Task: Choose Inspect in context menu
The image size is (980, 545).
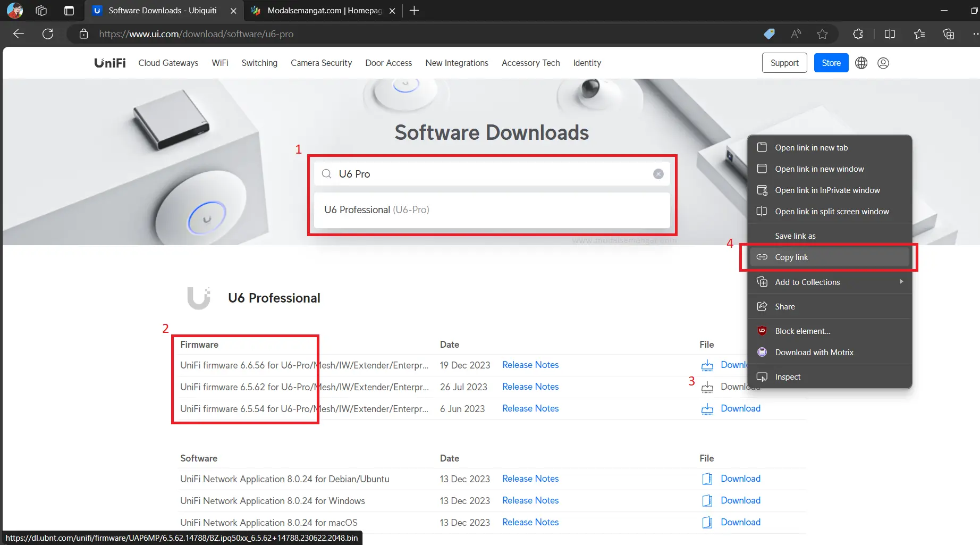Action: coord(830,377)
